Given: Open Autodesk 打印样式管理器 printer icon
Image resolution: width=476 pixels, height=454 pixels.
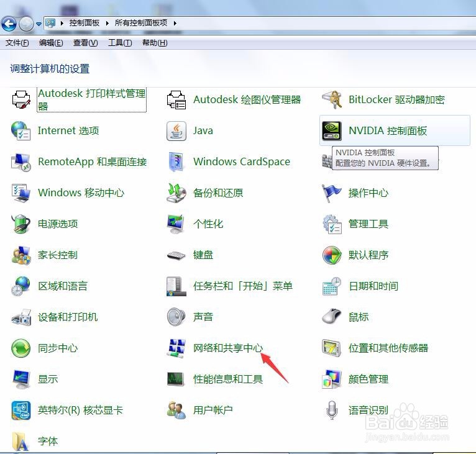Looking at the screenshot, I should pos(21,99).
